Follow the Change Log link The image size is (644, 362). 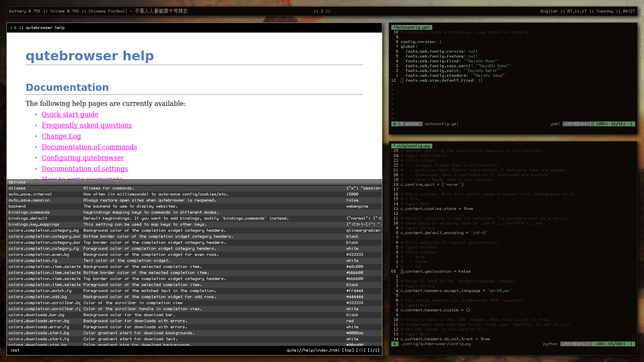61,136
